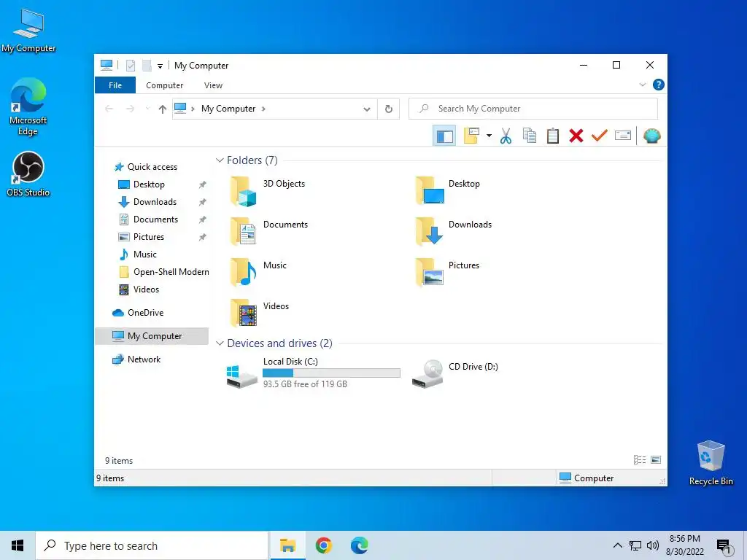Click the chevron after My Computer breadcrumb
Screen dimensions: 747x560
pyautogui.click(x=263, y=109)
